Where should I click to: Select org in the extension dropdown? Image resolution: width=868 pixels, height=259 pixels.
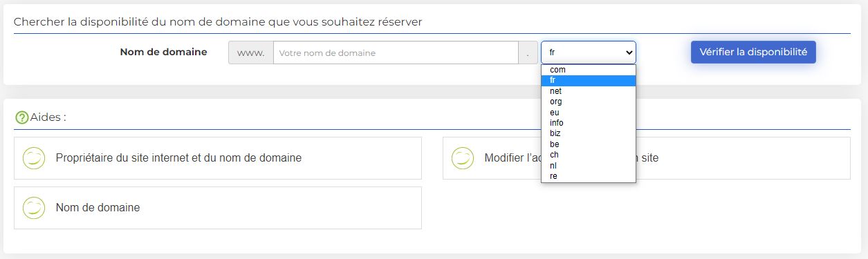coord(589,102)
